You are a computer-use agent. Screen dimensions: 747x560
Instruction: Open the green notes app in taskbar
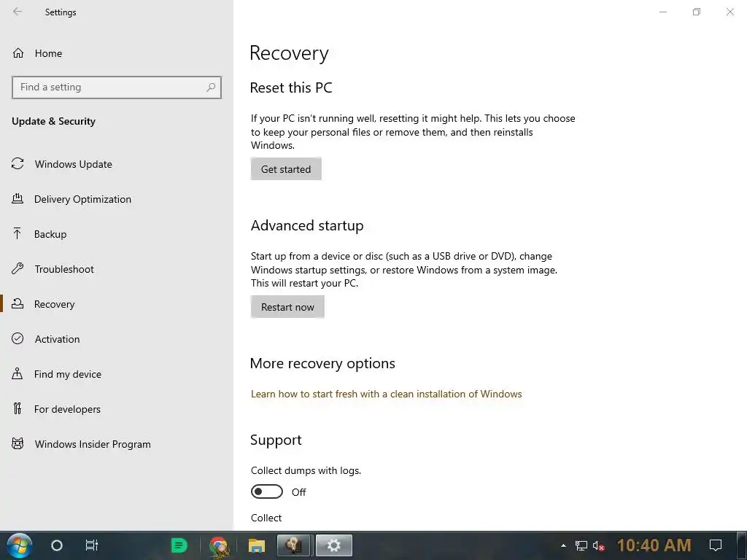coord(179,545)
